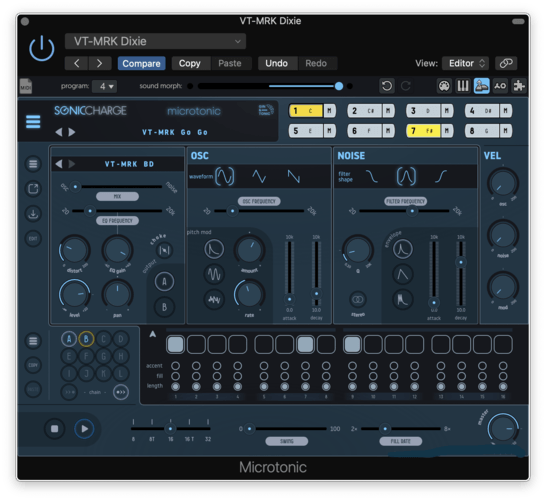This screenshot has height=500, width=546.
Task: Toggle the noise stereo button
Action: tap(358, 299)
